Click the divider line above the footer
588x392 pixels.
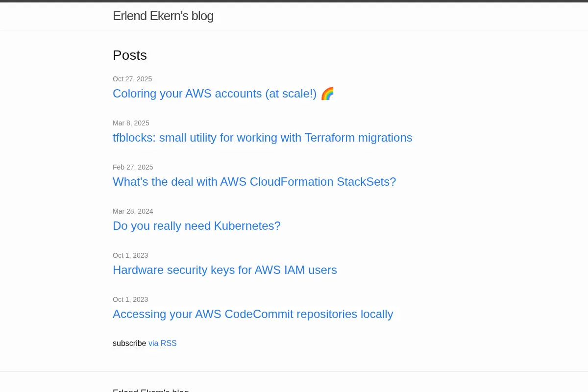294,371
